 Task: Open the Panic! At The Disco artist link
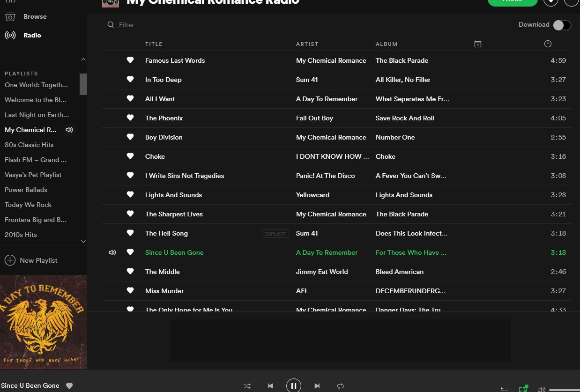[x=325, y=176]
